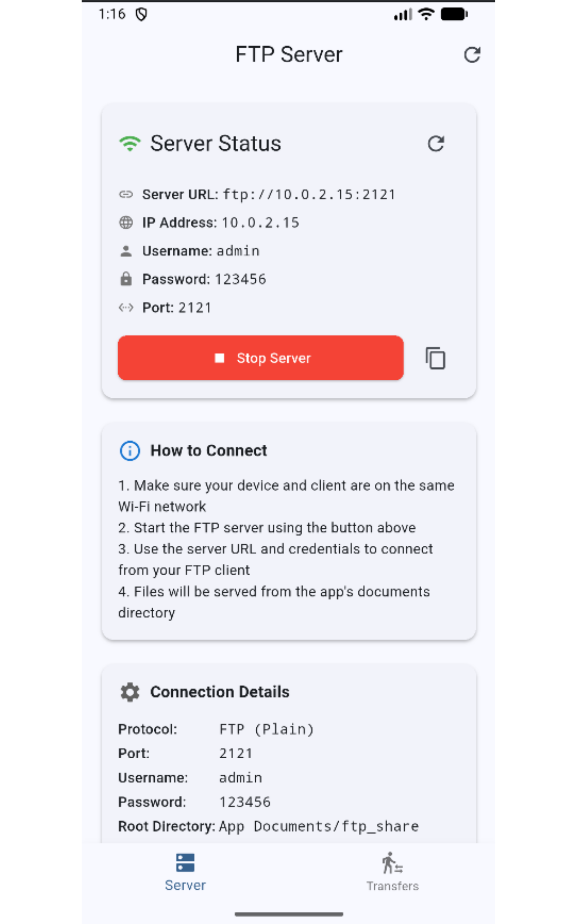
Task: Click the ftp://10.0.2.15:2121 server URL
Action: (309, 194)
